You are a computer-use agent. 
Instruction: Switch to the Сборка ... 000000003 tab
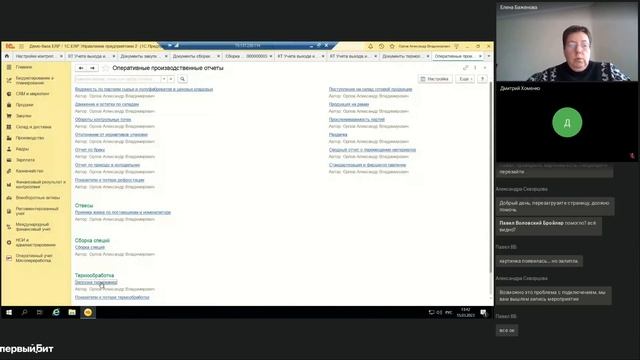(x=246, y=56)
